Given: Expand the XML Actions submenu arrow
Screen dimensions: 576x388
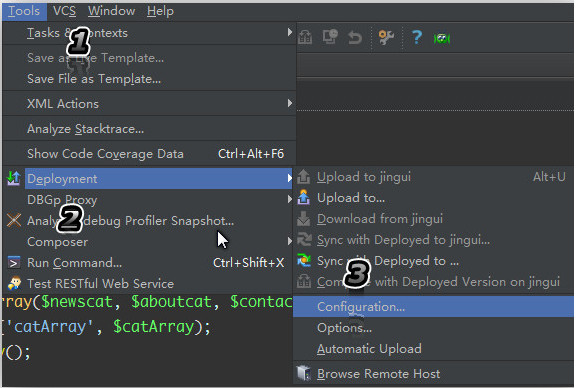Looking at the screenshot, I should 290,103.
